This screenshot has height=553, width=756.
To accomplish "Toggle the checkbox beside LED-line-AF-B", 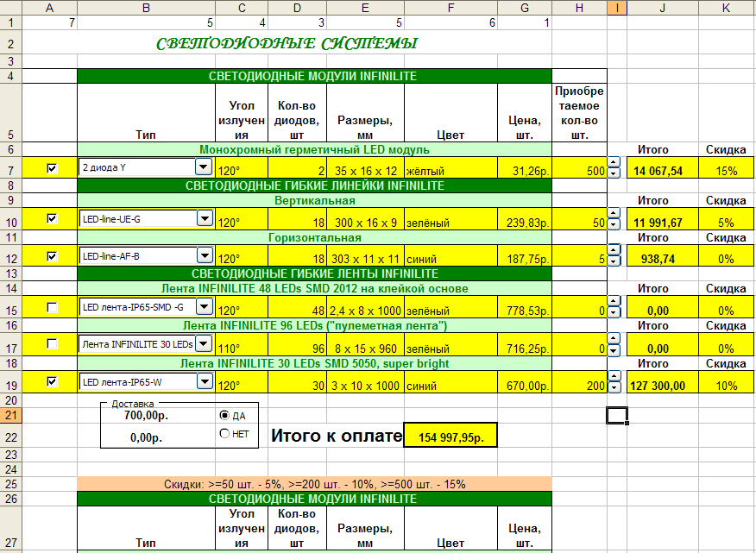I will tap(52, 256).
